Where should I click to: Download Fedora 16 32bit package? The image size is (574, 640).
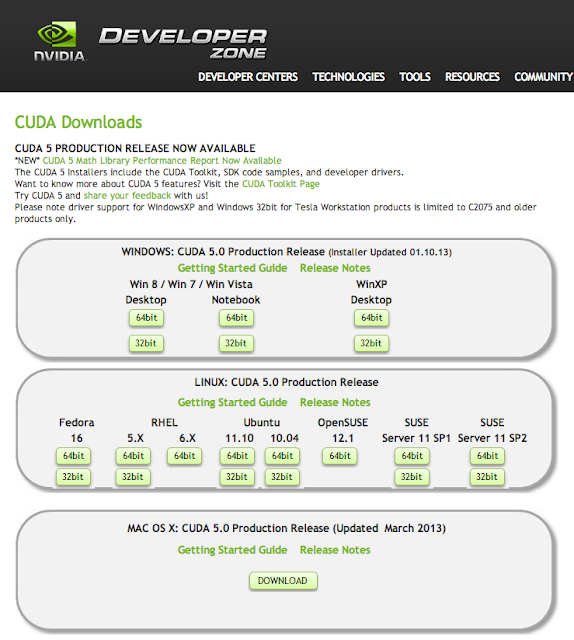73,477
